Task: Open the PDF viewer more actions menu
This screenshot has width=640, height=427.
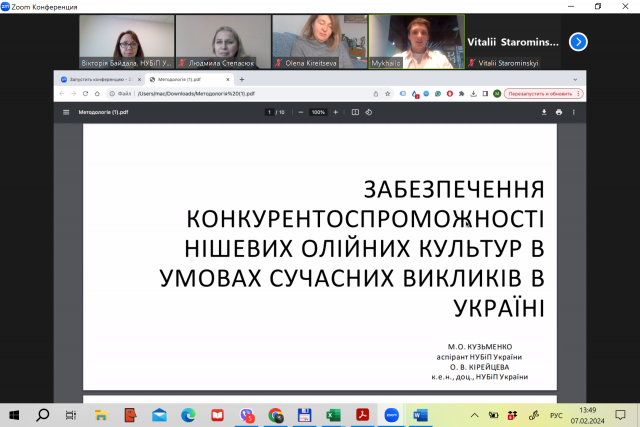Action: [573, 112]
